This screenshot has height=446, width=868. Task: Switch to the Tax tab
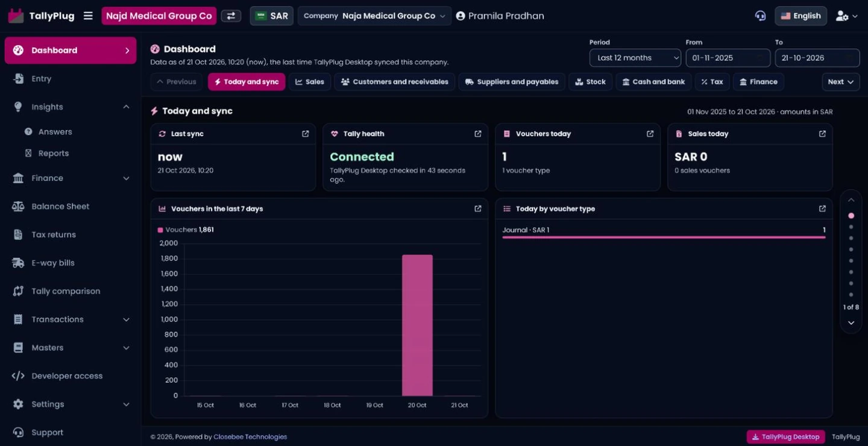coord(712,82)
